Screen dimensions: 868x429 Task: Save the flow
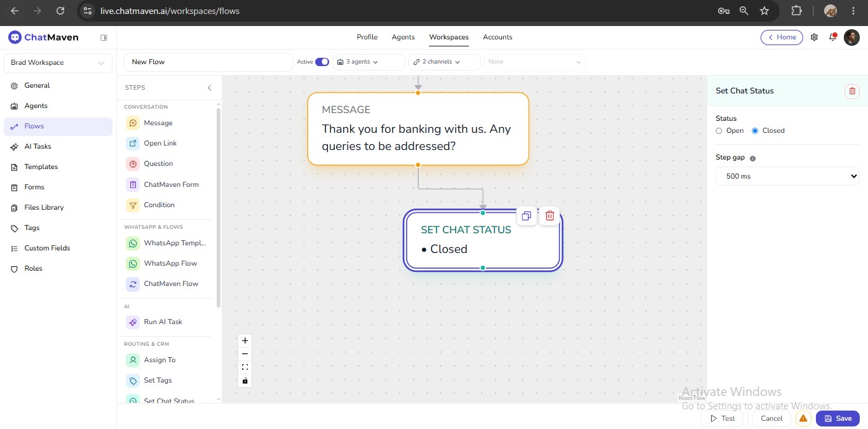pos(837,418)
